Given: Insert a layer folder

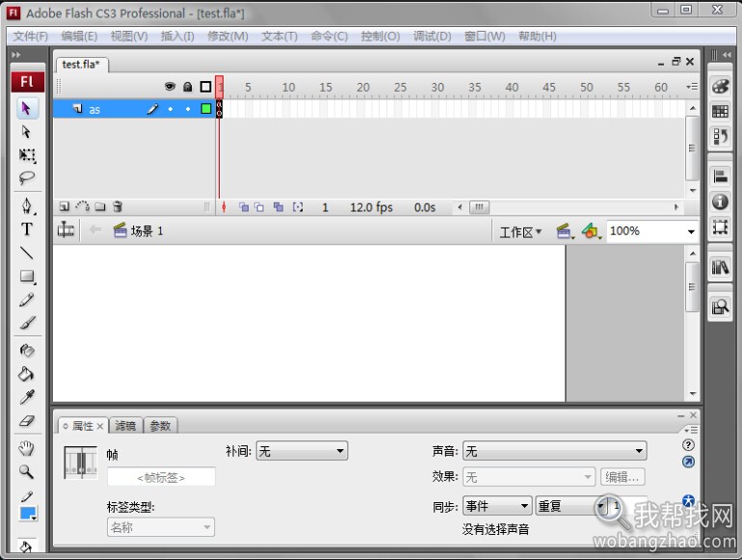Looking at the screenshot, I should 100,206.
